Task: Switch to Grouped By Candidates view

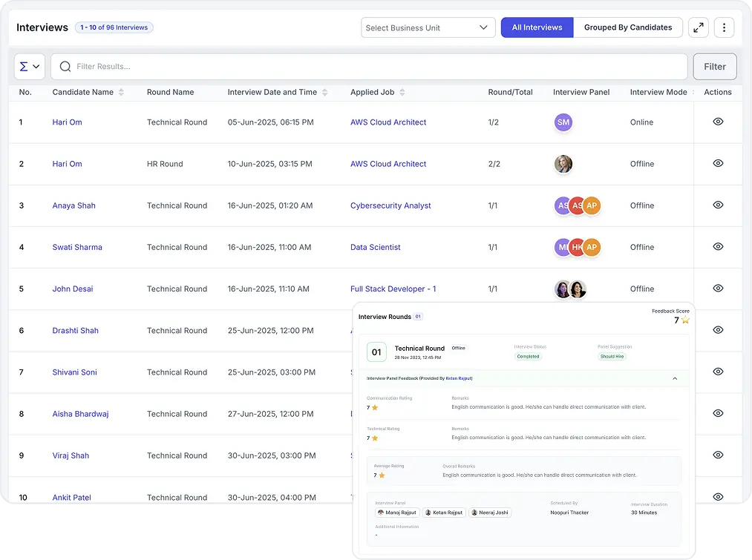Action: pos(628,27)
